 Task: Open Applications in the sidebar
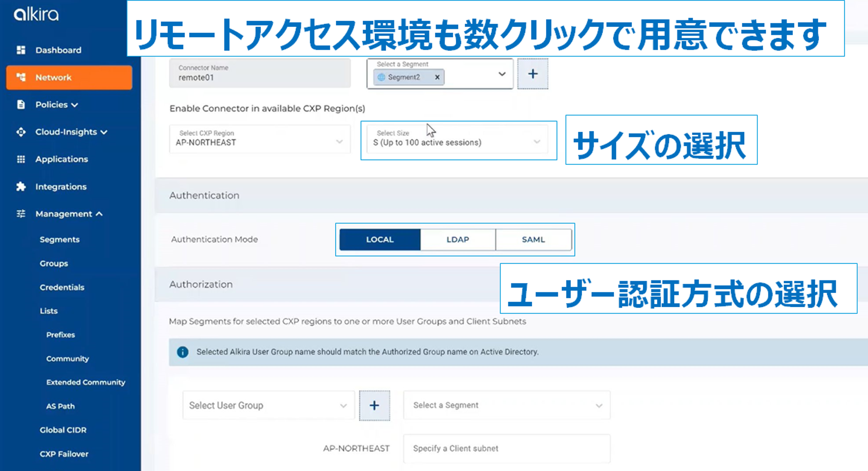tap(61, 159)
